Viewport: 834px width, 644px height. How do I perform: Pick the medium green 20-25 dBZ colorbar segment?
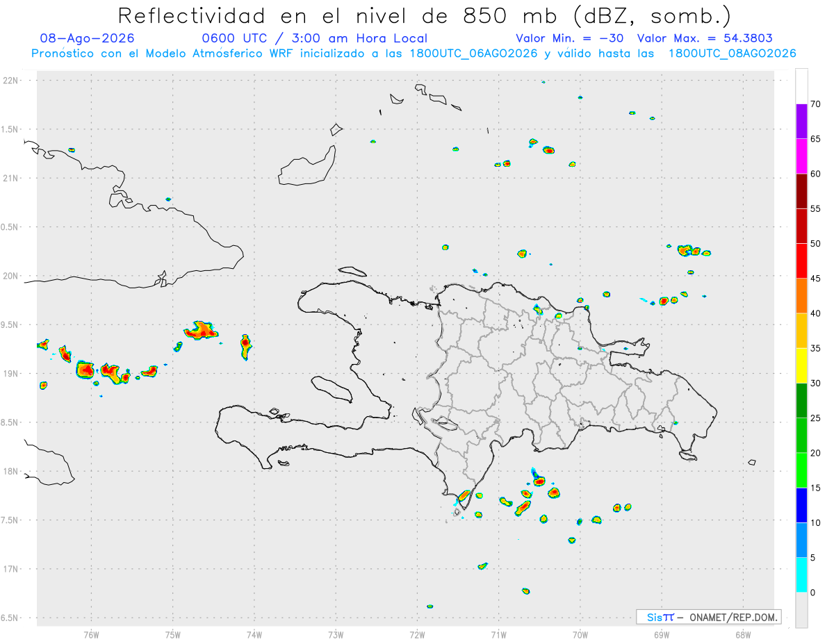[x=801, y=436]
